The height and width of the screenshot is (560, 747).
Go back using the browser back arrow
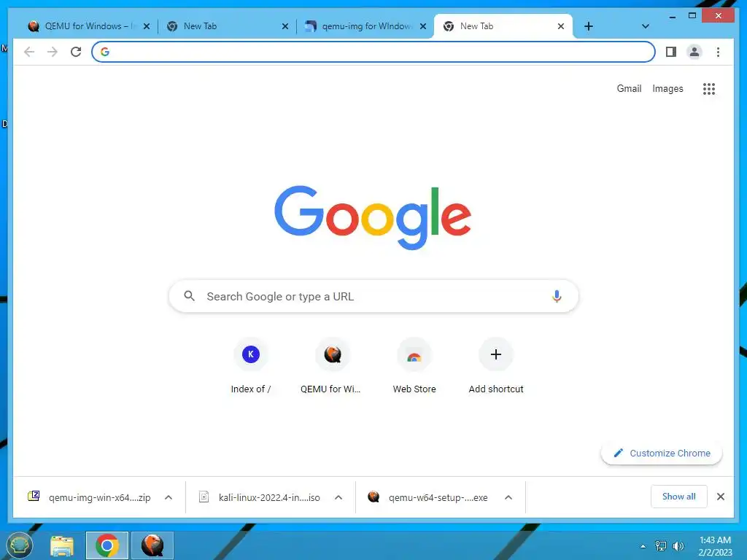tap(29, 52)
